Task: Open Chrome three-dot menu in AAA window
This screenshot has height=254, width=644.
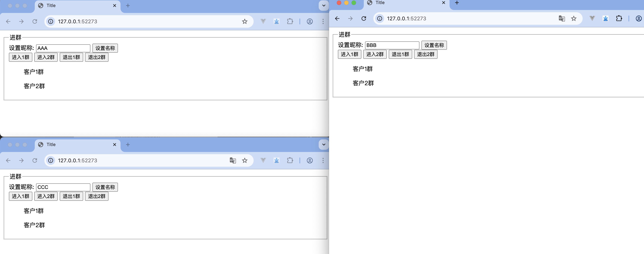Action: tap(323, 21)
